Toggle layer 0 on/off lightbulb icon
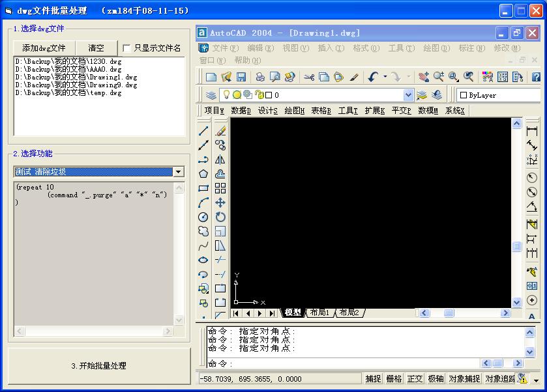547x392 pixels. [226, 95]
